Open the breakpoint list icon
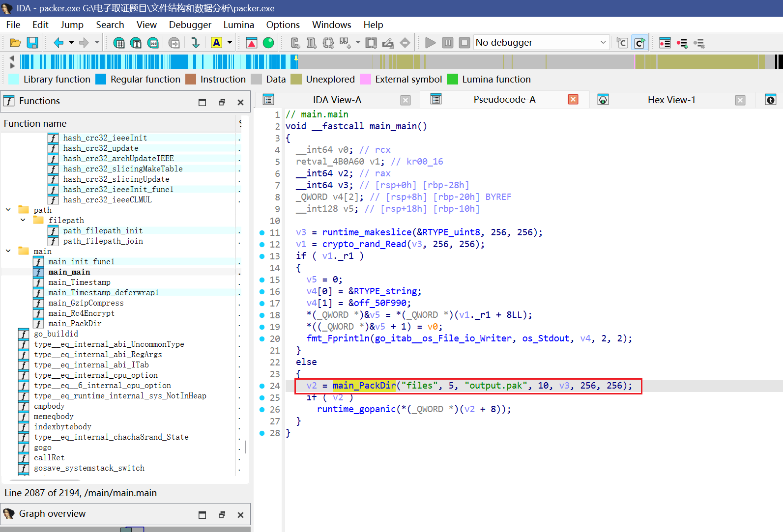Screen dimensions: 783x532 [x=665, y=43]
